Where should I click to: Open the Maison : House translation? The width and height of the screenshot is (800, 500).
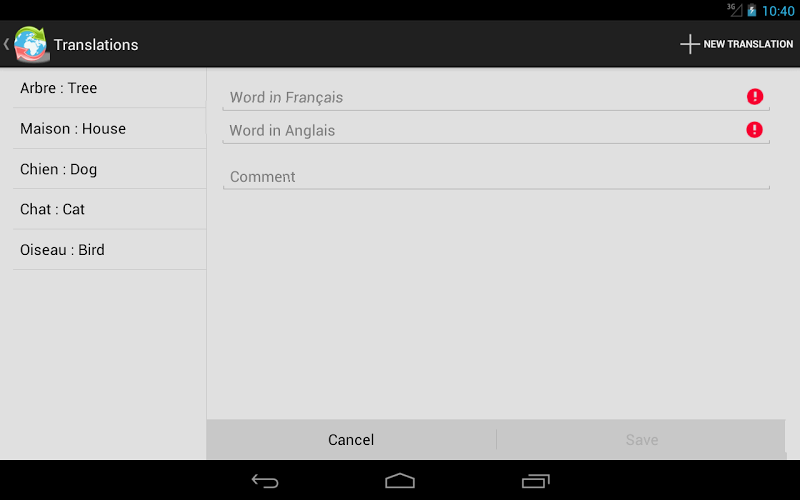point(109,129)
